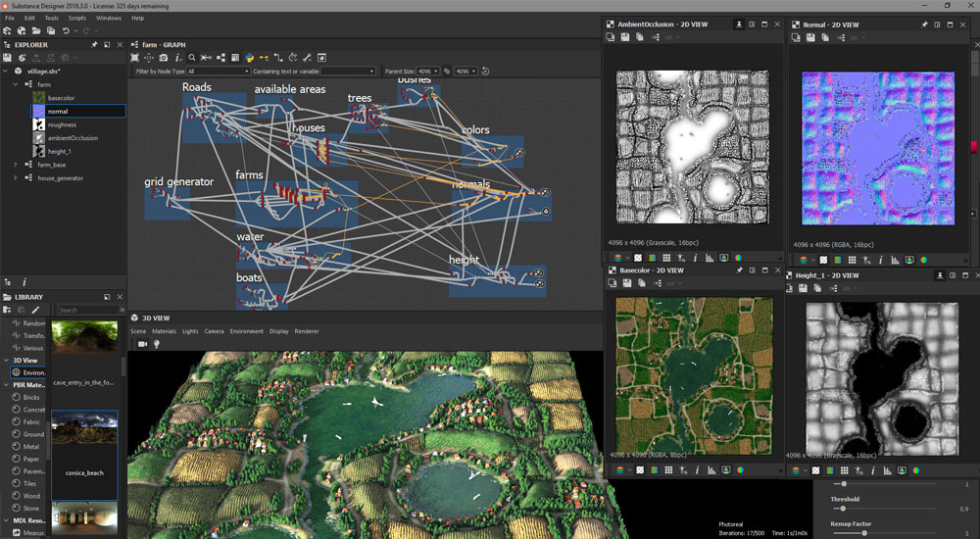
Task: Open the Scripts menu
Action: [76, 19]
